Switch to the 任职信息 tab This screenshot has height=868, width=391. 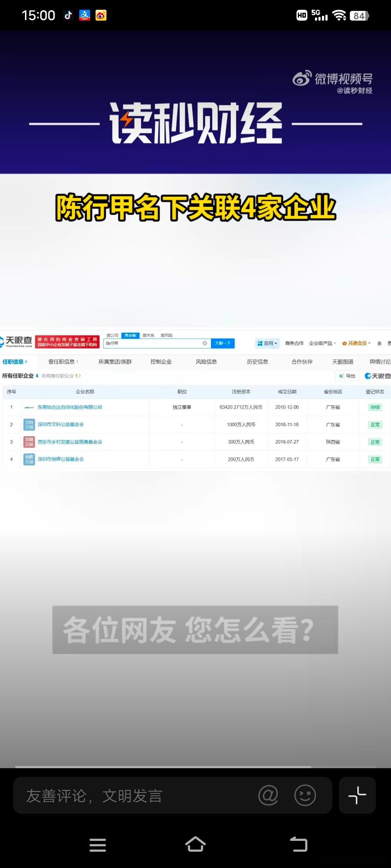click(15, 362)
